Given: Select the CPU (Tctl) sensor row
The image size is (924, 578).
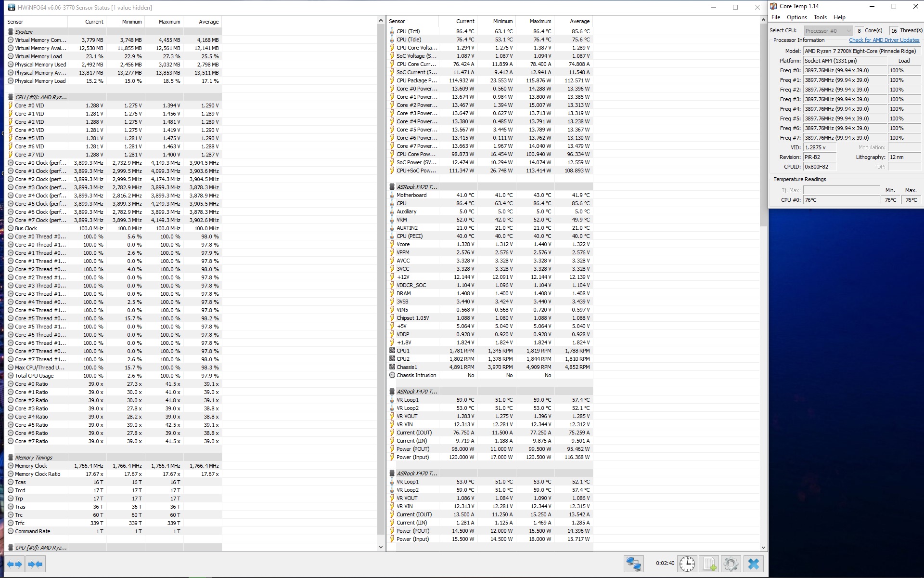Looking at the screenshot, I should coord(408,31).
